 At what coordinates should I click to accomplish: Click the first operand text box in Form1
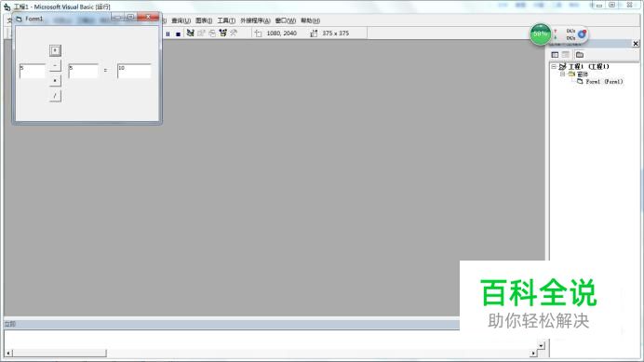[33, 71]
